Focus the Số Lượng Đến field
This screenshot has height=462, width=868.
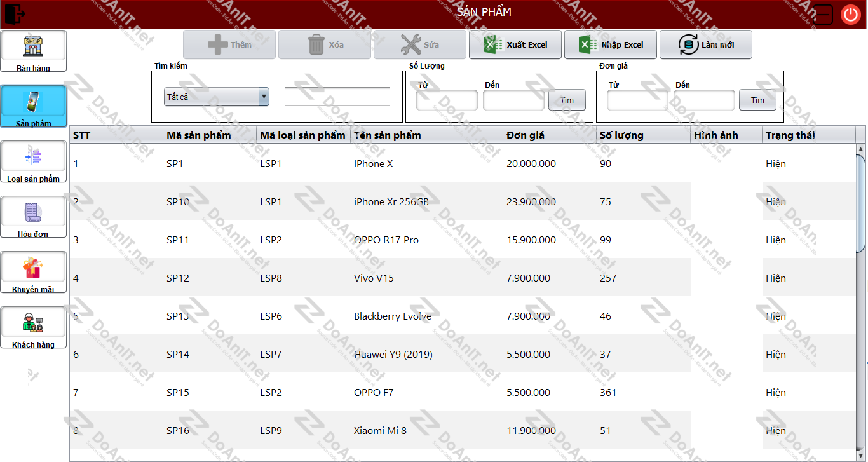click(513, 100)
